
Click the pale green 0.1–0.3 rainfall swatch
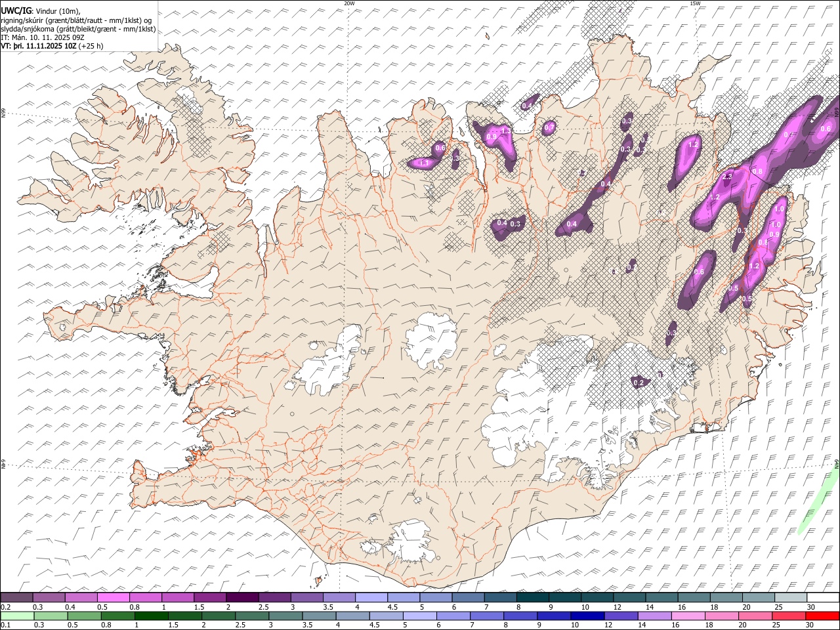tap(16, 616)
